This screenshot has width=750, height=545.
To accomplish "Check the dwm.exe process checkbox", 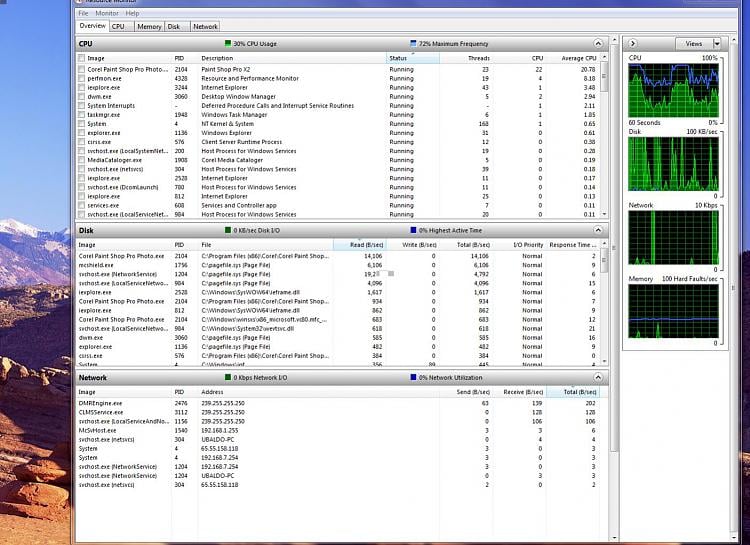I will pos(81,97).
